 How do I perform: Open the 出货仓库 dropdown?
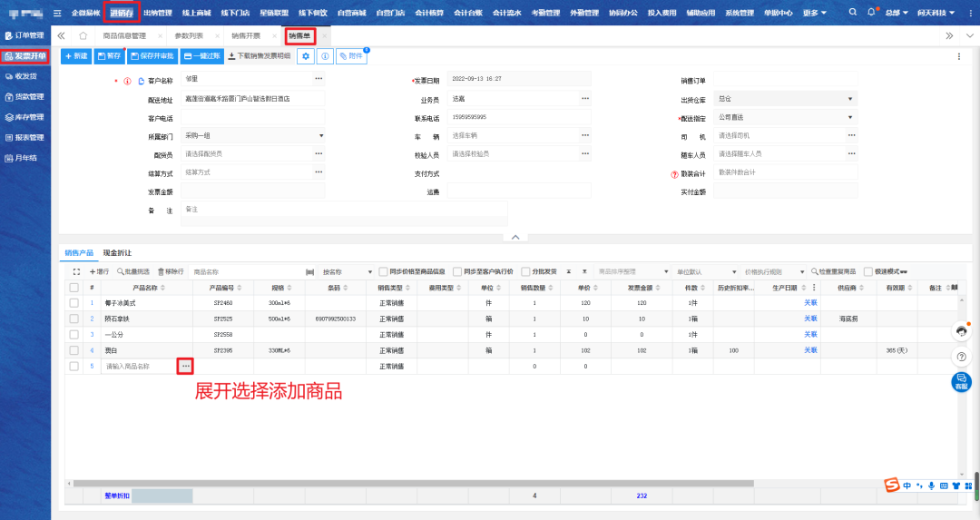tap(850, 98)
